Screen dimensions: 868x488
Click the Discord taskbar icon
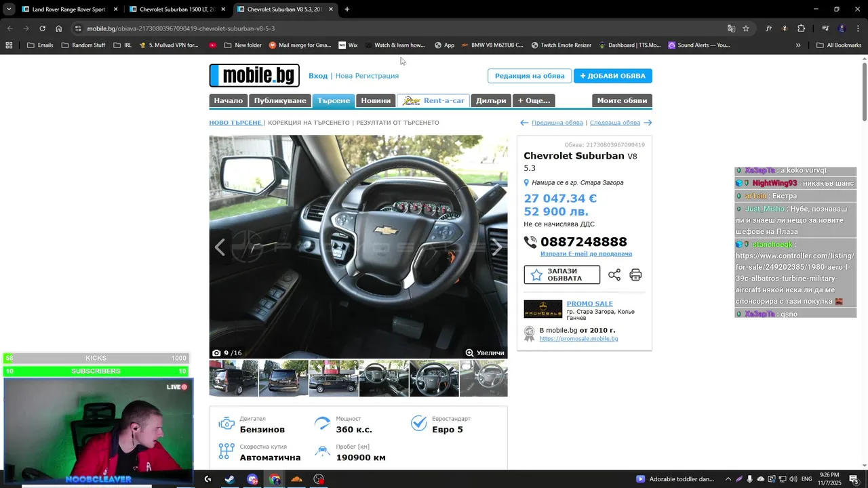(252, 479)
